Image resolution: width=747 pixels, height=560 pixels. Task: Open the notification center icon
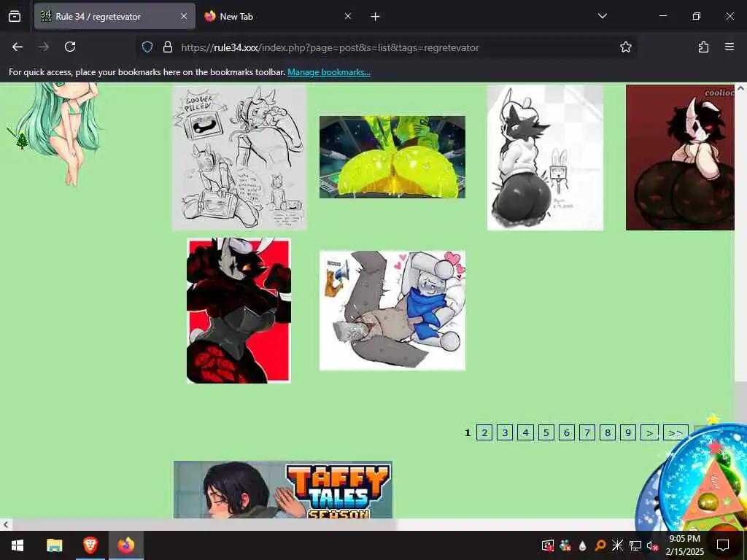coord(723,545)
